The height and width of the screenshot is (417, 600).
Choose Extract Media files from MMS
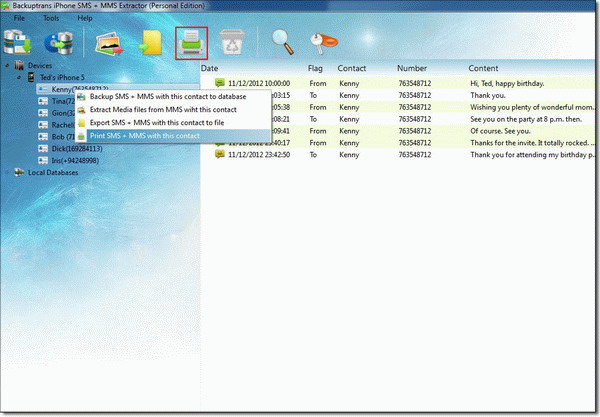click(173, 110)
